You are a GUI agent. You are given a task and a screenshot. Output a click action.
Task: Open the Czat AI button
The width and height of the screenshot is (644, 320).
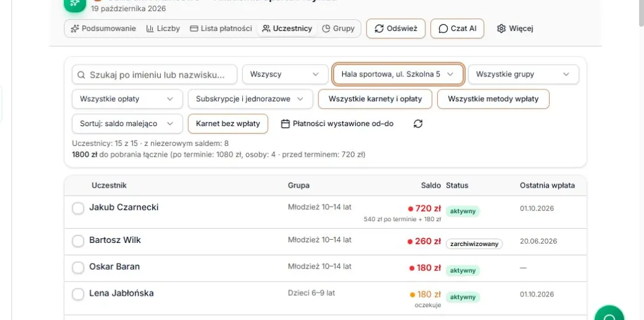tap(457, 29)
